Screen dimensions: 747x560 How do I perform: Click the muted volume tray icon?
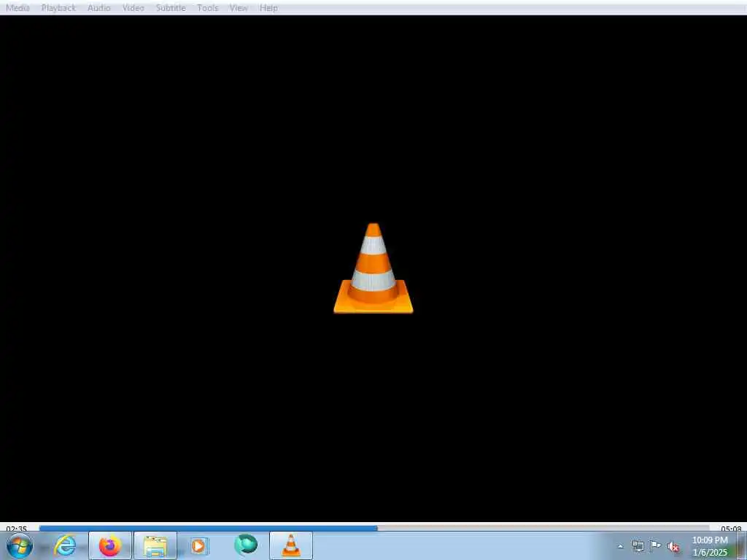tap(673, 547)
